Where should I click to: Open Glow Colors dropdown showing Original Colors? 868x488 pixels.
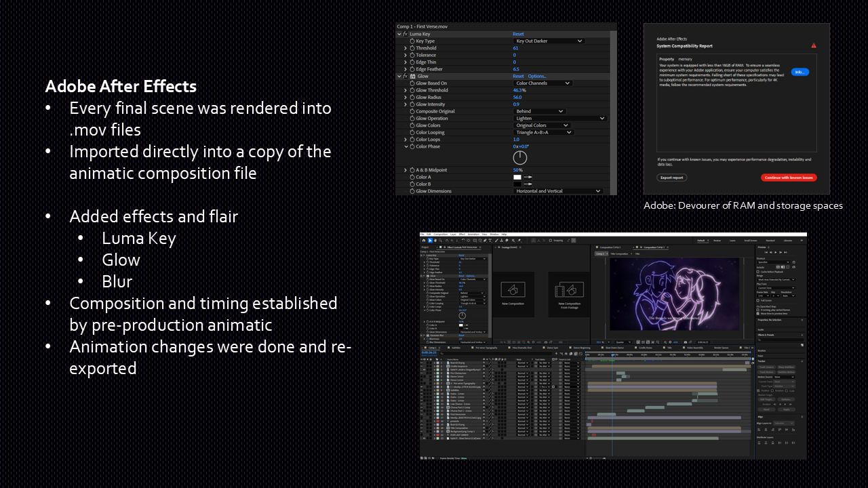pos(541,125)
